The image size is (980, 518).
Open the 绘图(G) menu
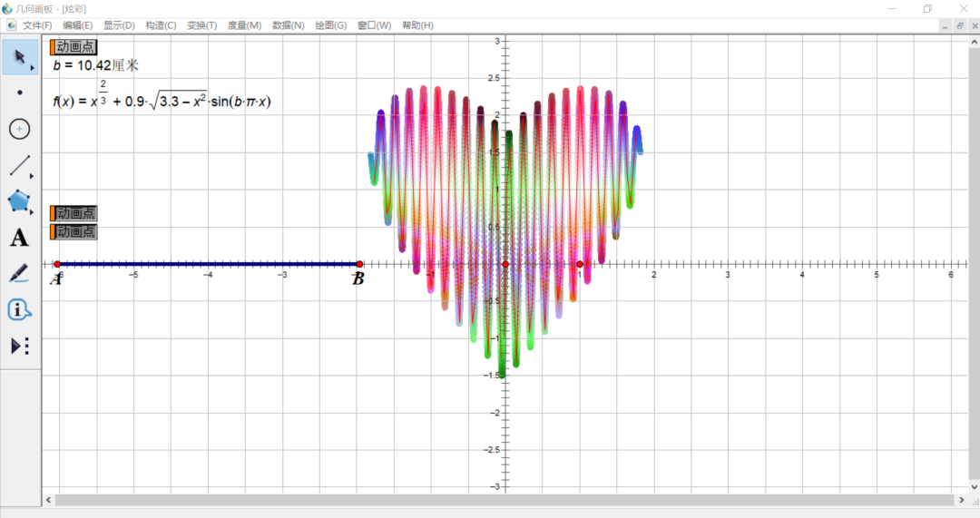click(330, 25)
